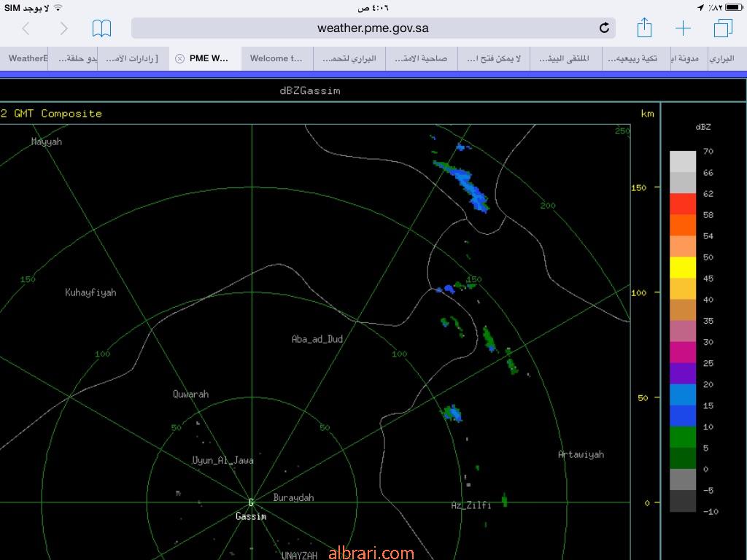Viewport: 747px width, 560px height.
Task: Switch to the الملتقى البيئ... tab
Action: click(566, 58)
